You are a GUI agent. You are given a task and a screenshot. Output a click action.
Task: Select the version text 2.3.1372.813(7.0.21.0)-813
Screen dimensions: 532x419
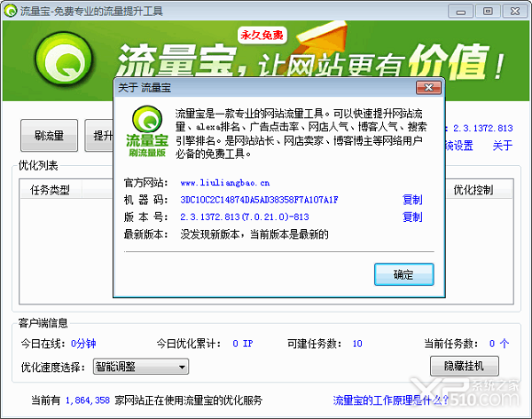click(x=245, y=217)
